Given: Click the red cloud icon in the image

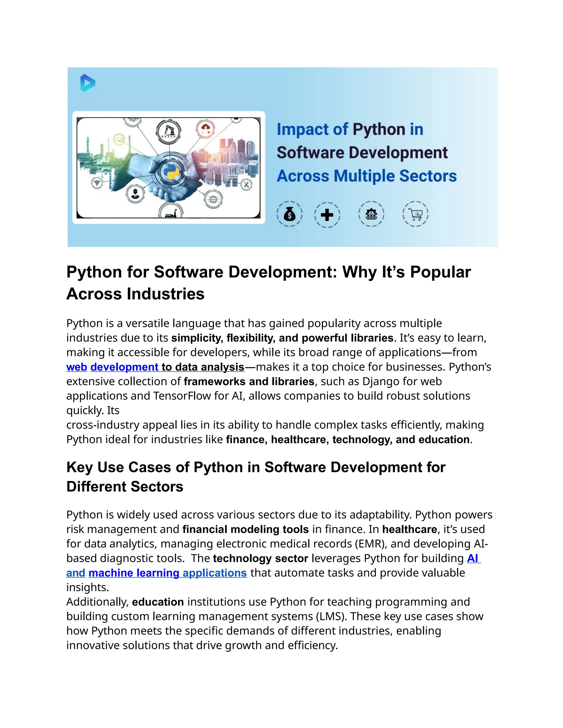Looking at the screenshot, I should click(x=206, y=129).
